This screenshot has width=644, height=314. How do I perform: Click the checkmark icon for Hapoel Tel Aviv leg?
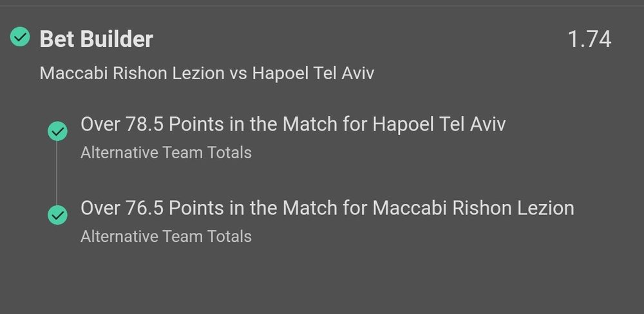[x=57, y=131]
